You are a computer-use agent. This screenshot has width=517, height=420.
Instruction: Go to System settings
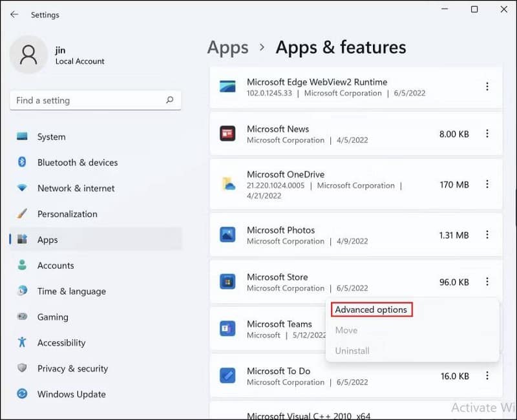coord(96,136)
